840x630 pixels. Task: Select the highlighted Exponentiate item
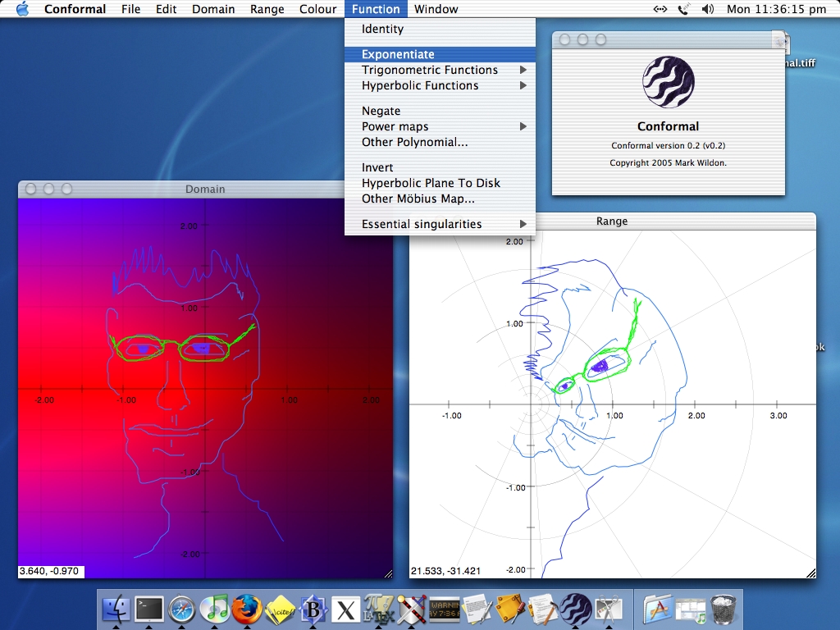[x=440, y=54]
